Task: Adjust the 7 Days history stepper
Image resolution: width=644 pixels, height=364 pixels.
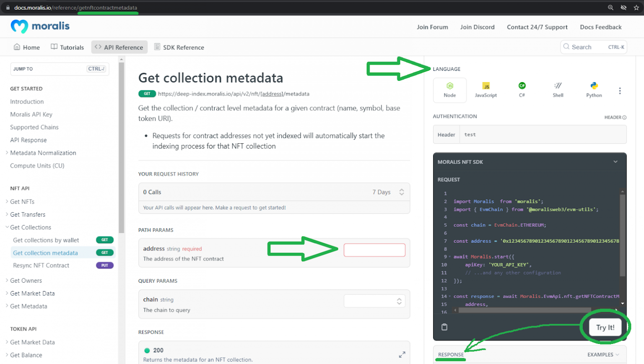Action: [402, 192]
